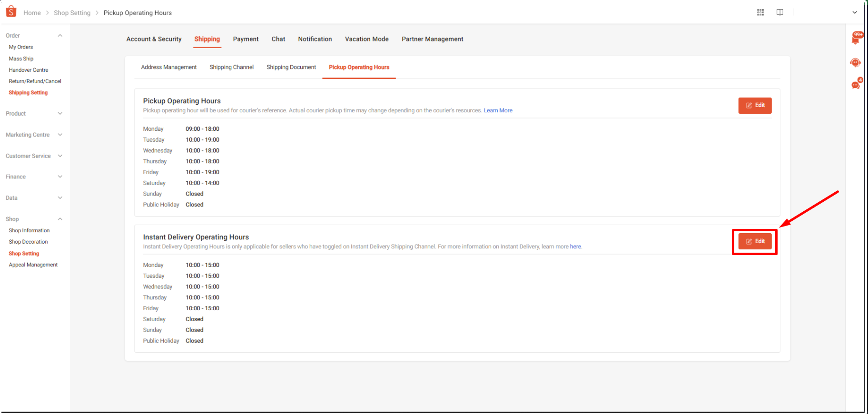Screen dimensions: 868x414
Task: Expand the Marketing Centre sidebar section
Action: point(60,135)
